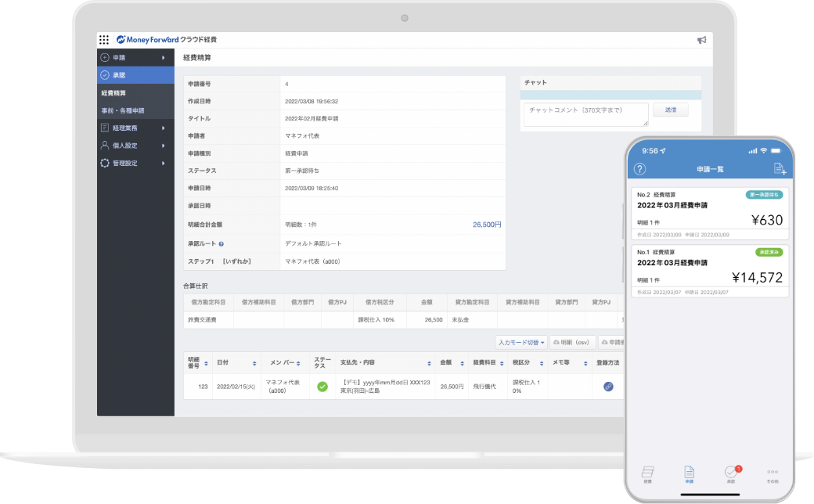Open the app launcher grid icon
Image resolution: width=814 pixels, height=504 pixels.
click(x=104, y=39)
